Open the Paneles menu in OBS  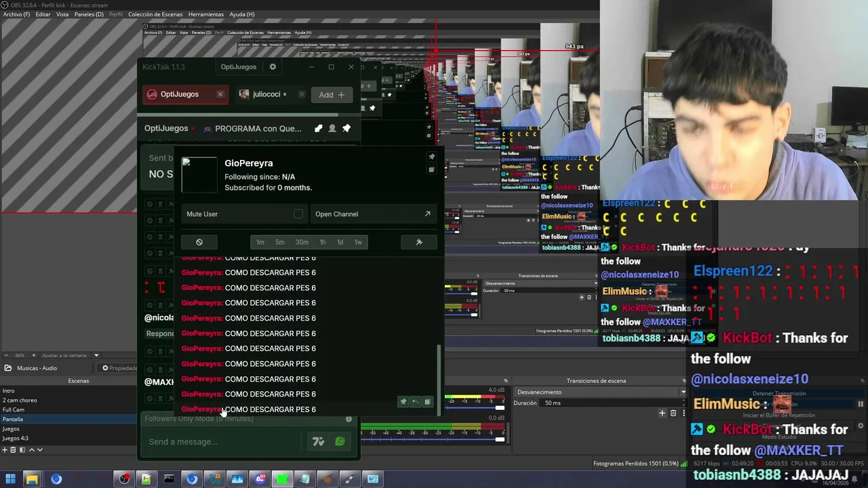(x=89, y=14)
